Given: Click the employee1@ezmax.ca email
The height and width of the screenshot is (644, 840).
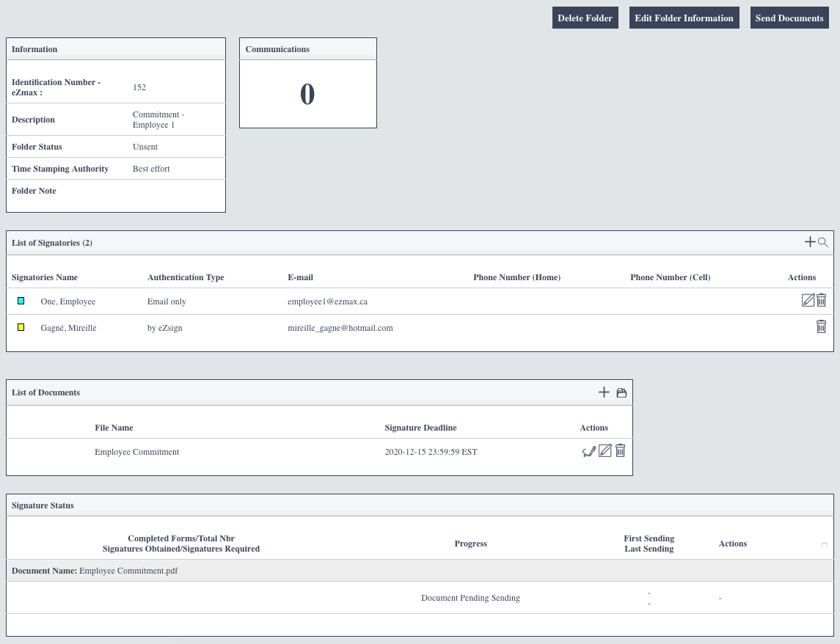Looking at the screenshot, I should (x=327, y=301).
